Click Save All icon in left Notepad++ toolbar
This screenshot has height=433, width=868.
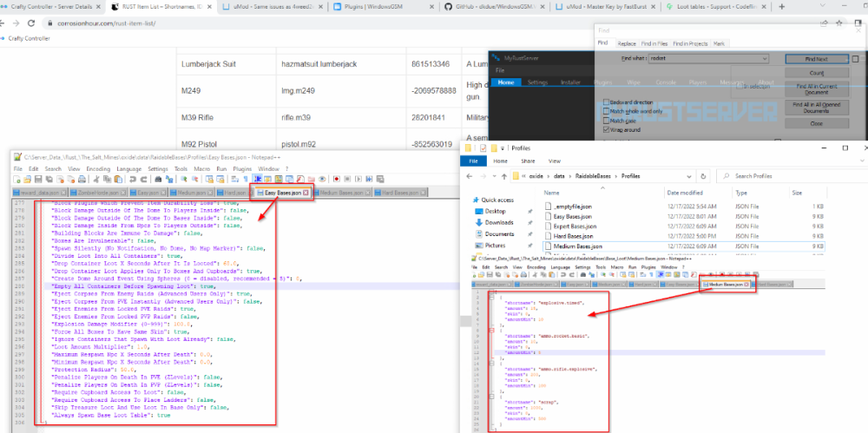49,179
